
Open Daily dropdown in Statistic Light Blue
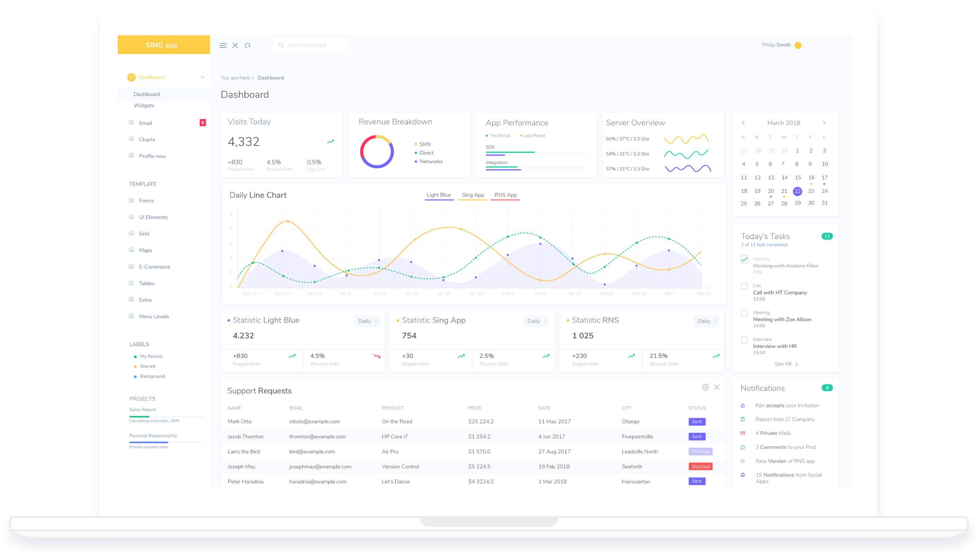tap(367, 321)
